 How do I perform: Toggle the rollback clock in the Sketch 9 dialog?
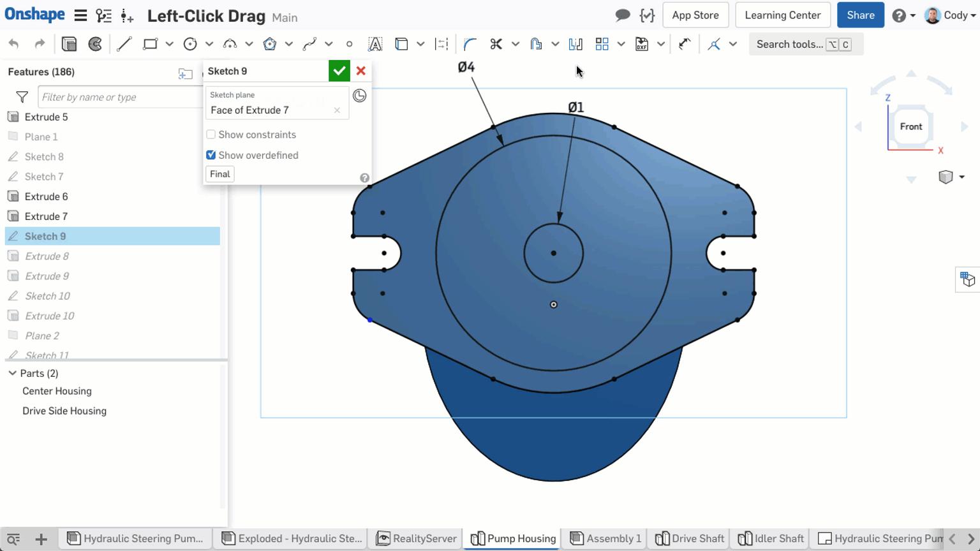click(x=360, y=95)
